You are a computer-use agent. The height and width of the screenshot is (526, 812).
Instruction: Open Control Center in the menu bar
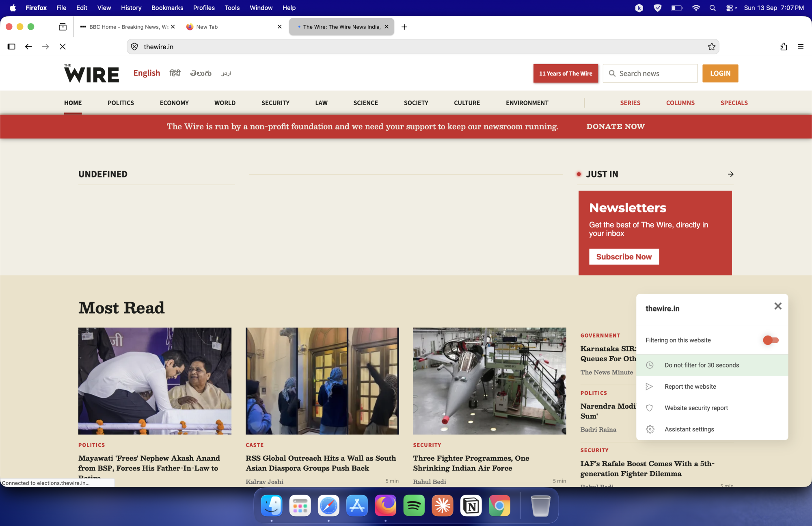coord(731,8)
